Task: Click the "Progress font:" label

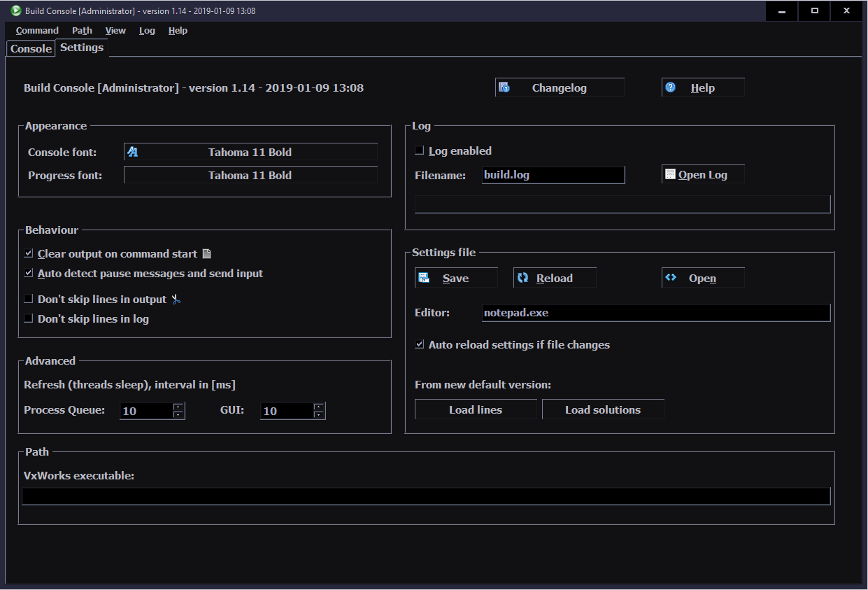Action: (65, 175)
